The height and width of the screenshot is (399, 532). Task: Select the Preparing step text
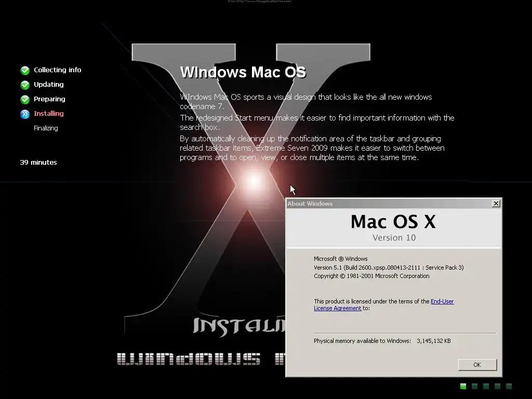pyautogui.click(x=49, y=99)
